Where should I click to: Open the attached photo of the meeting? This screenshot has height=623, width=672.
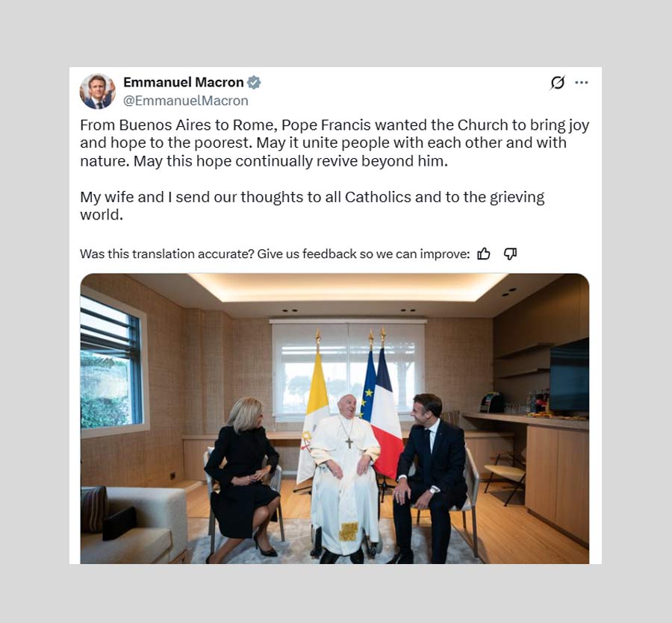click(x=335, y=419)
